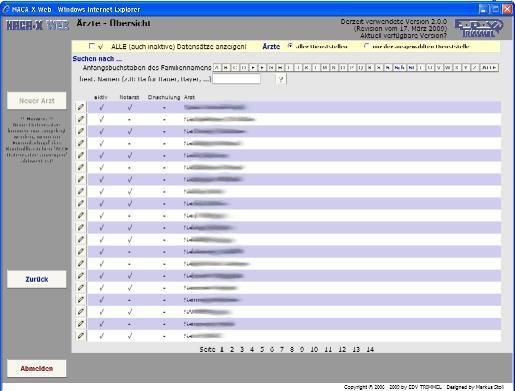The image size is (515, 391).
Task: Click the Neuer Arzt button
Action: (37, 101)
